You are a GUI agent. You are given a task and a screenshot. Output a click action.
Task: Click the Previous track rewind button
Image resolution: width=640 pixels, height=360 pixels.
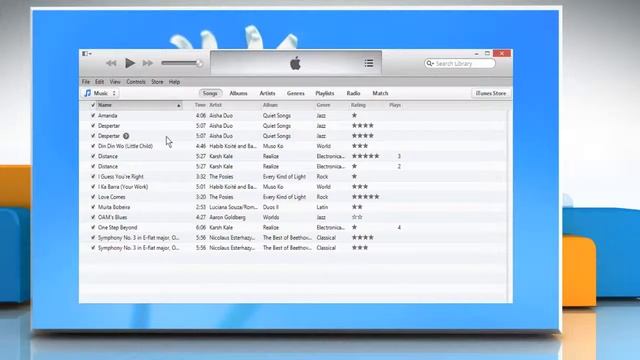tap(111, 63)
